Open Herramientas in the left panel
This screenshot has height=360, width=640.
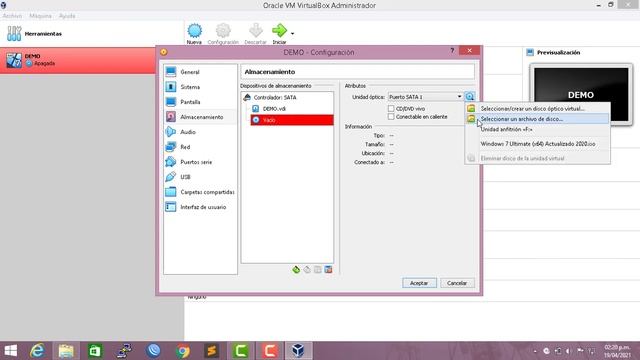click(x=34, y=33)
